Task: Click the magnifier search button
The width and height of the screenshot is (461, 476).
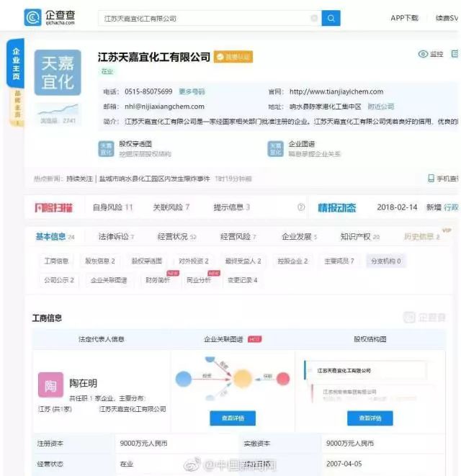Action: (x=331, y=18)
